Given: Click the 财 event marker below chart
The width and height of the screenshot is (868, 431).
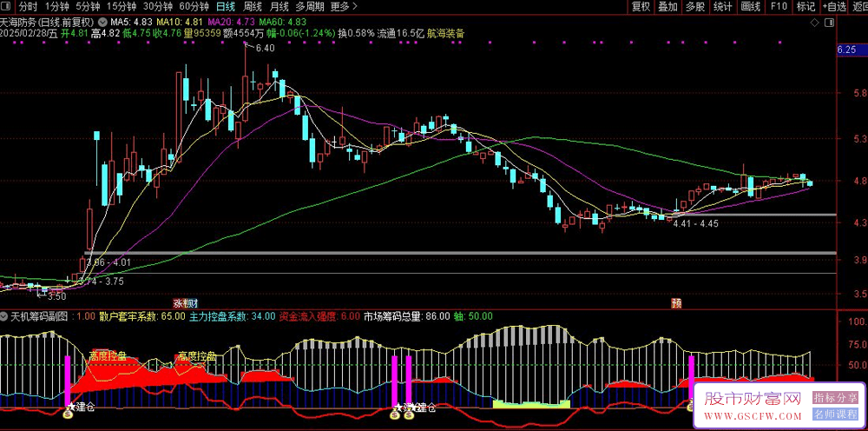Looking at the screenshot, I should (x=193, y=303).
